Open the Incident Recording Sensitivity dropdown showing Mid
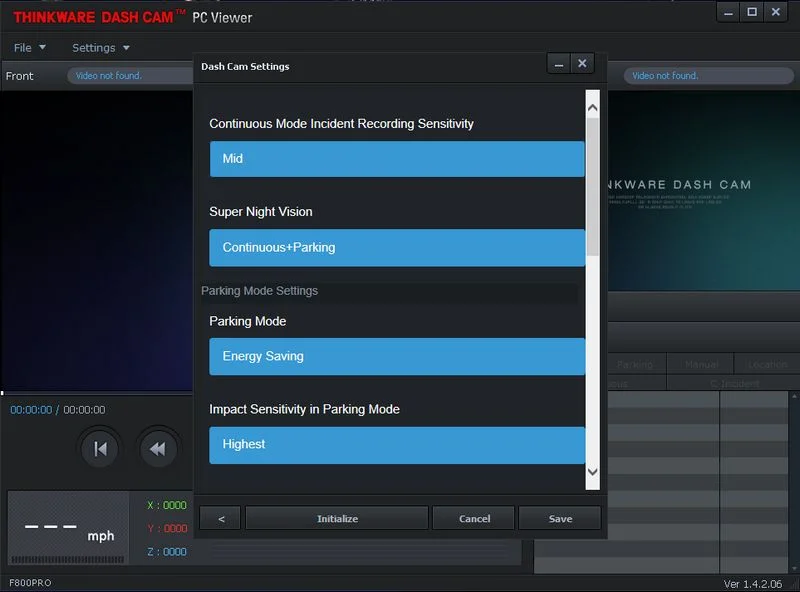This screenshot has height=592, width=800. (x=397, y=159)
